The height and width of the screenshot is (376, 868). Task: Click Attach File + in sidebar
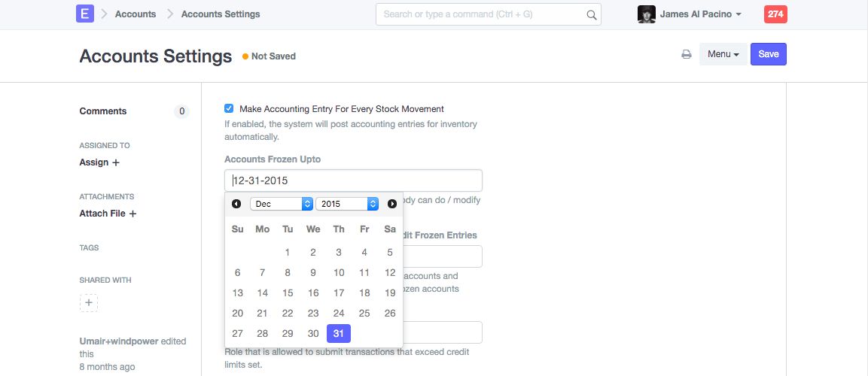click(x=108, y=214)
